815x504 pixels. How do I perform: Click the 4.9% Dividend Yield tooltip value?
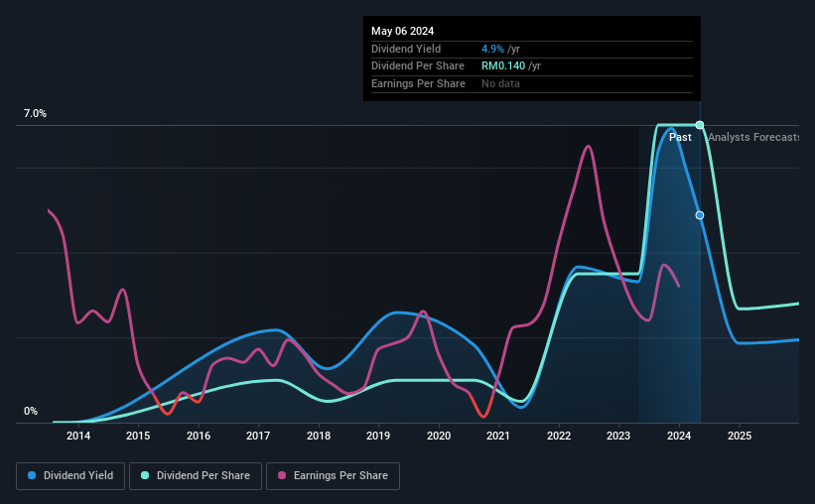[x=492, y=49]
